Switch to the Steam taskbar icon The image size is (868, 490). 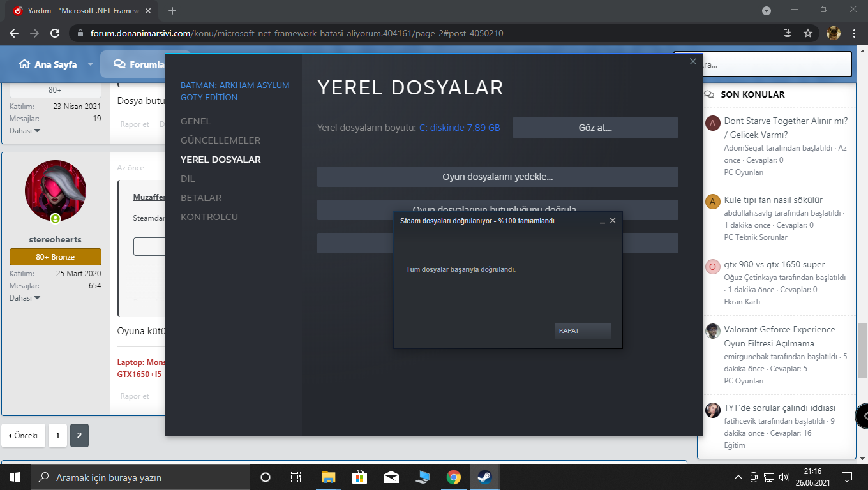point(484,477)
